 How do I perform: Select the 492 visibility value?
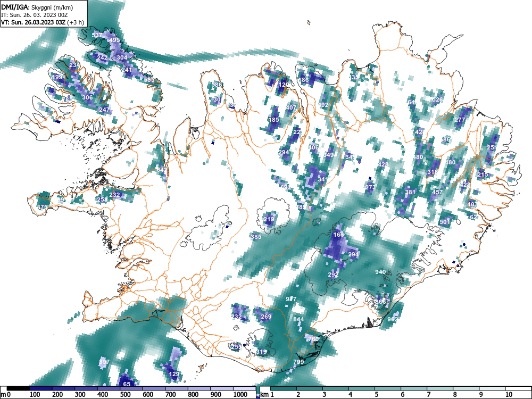[323, 105]
